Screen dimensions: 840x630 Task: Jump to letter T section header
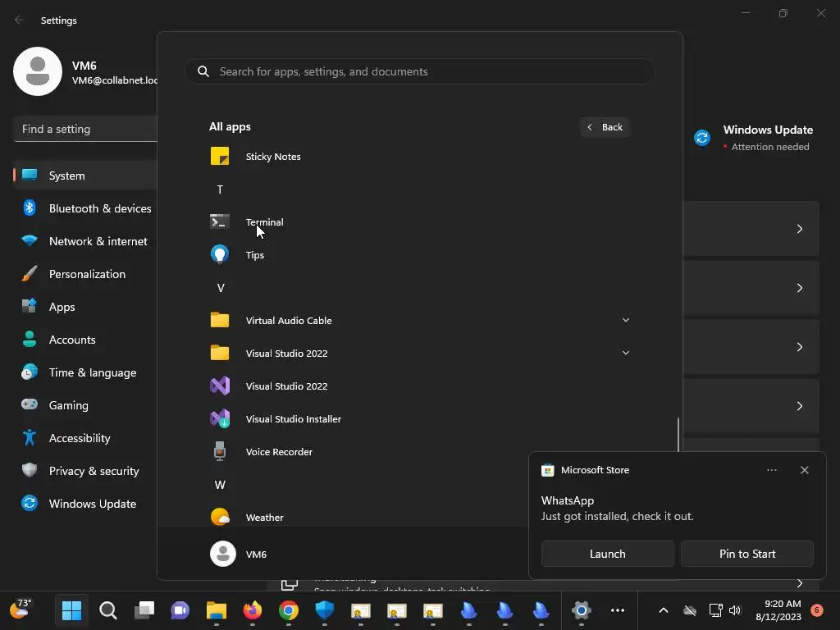point(220,189)
